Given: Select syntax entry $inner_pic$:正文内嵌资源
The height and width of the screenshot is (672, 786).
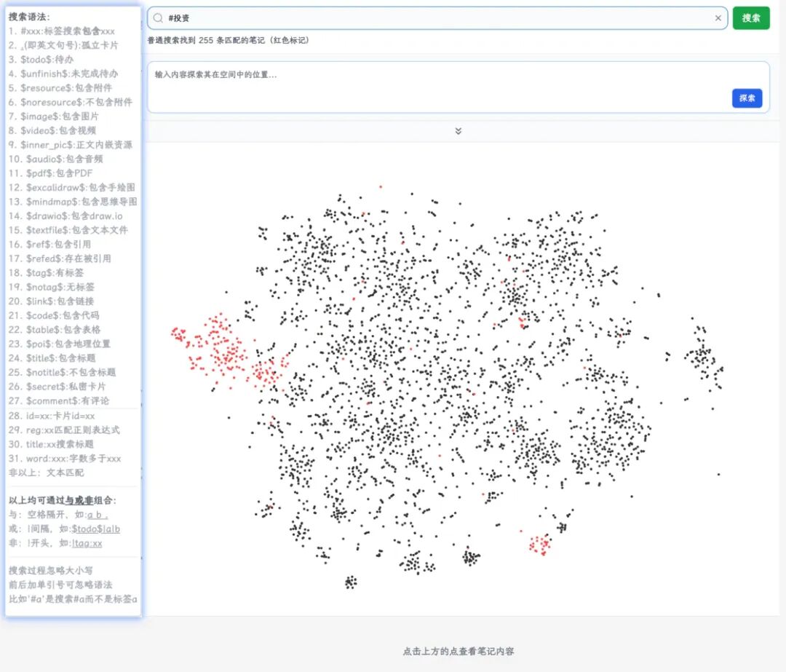Looking at the screenshot, I should coord(70,145).
